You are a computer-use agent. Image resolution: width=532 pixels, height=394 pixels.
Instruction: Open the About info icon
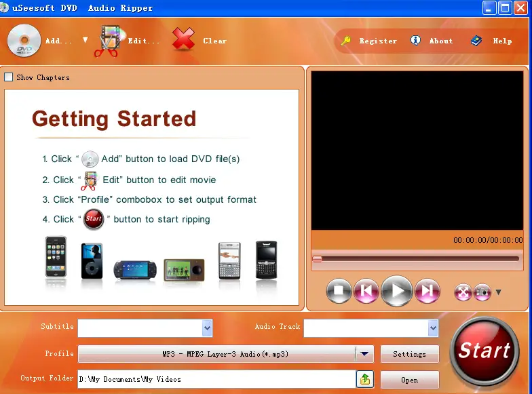[x=415, y=41]
